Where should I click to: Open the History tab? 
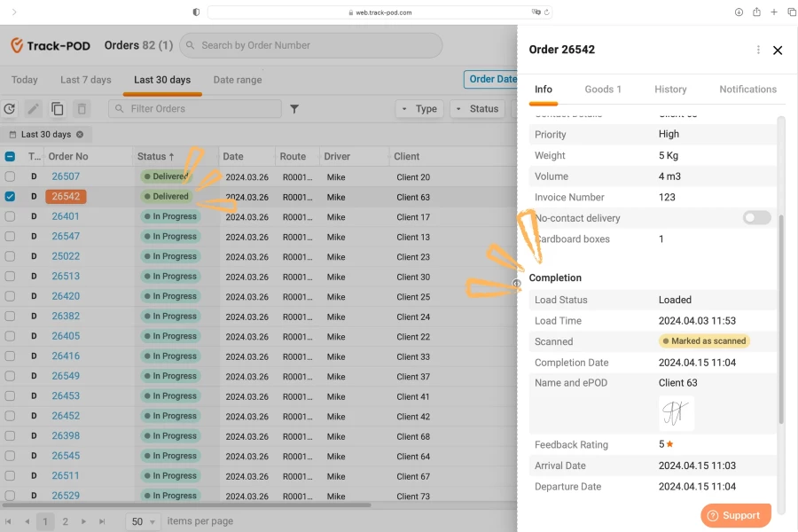tap(671, 89)
